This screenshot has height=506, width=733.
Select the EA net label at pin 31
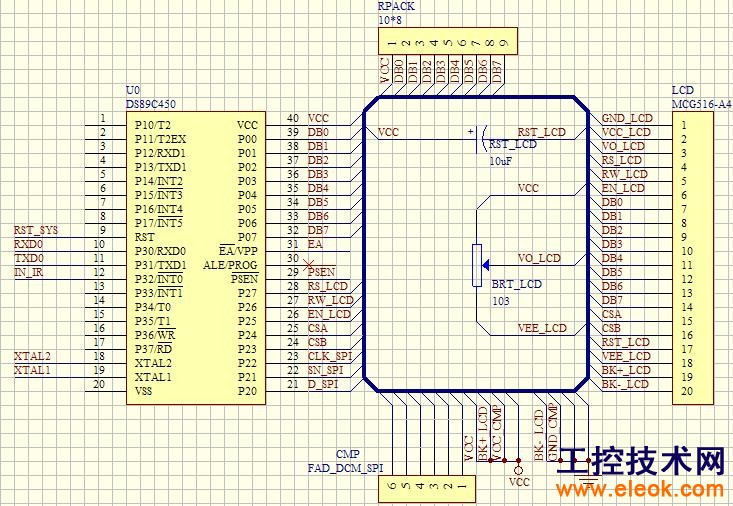pos(315,244)
